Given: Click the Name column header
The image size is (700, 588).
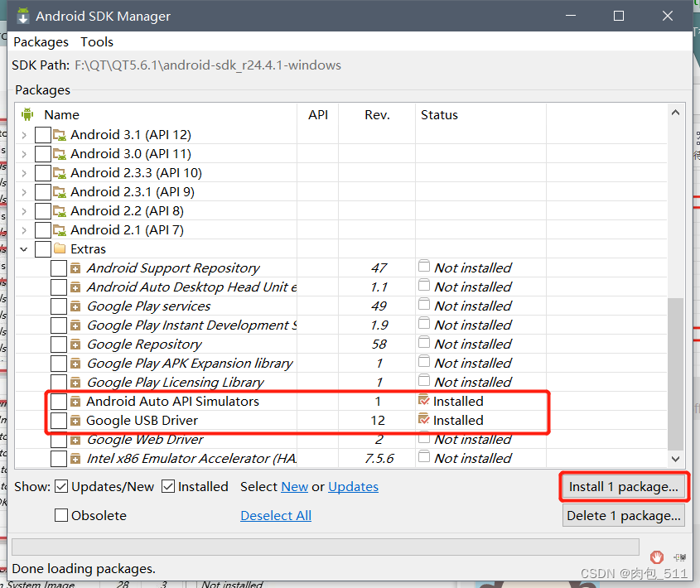Looking at the screenshot, I should (x=157, y=115).
